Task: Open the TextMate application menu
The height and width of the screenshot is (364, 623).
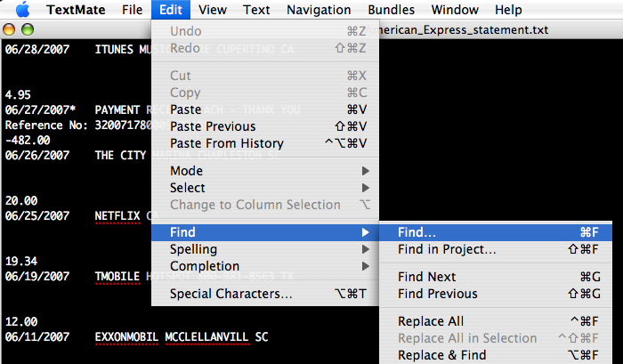Action: click(x=76, y=10)
